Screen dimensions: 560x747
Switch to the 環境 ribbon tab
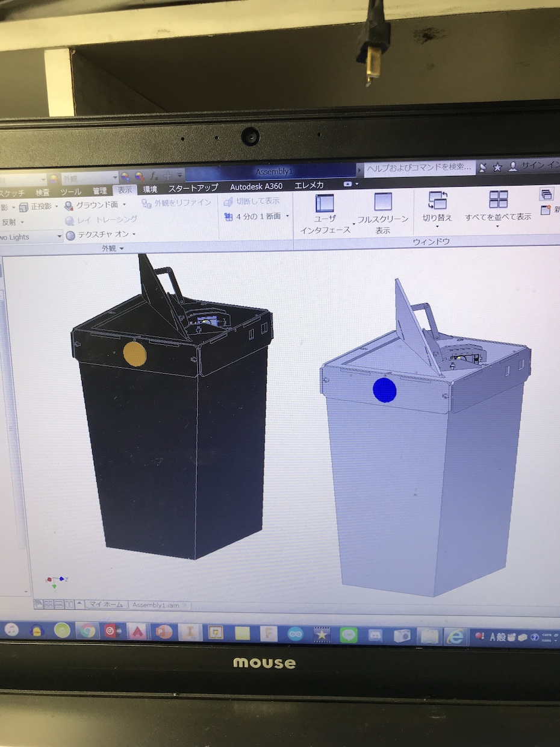(150, 190)
